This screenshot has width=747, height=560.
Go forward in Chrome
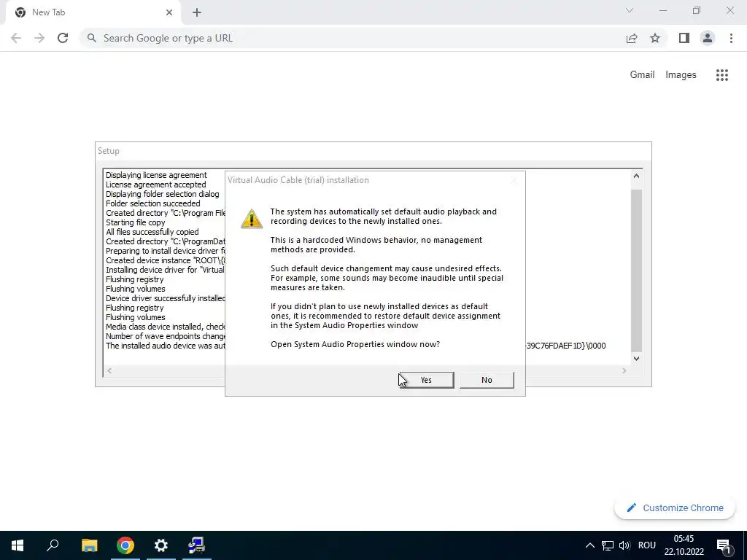pos(39,38)
